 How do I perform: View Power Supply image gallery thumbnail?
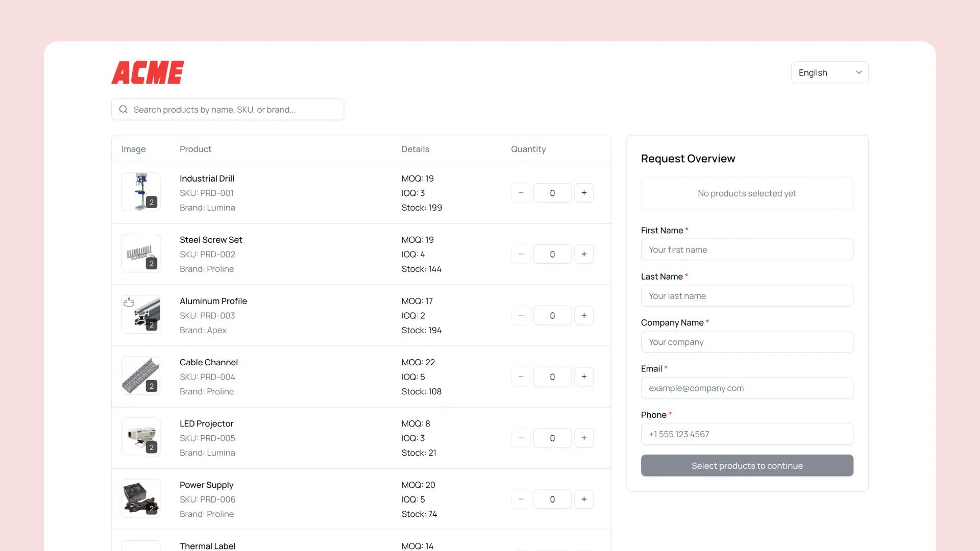pyautogui.click(x=141, y=498)
